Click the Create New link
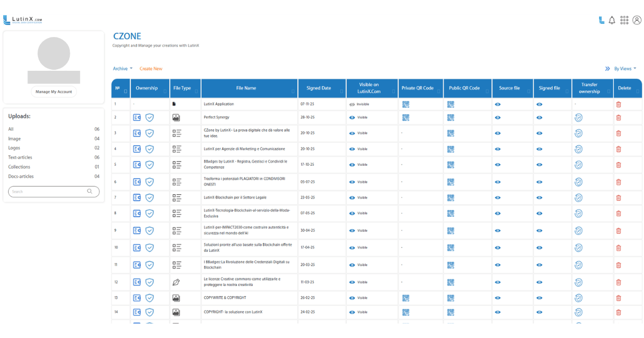This screenshot has height=338, width=644. tap(151, 69)
